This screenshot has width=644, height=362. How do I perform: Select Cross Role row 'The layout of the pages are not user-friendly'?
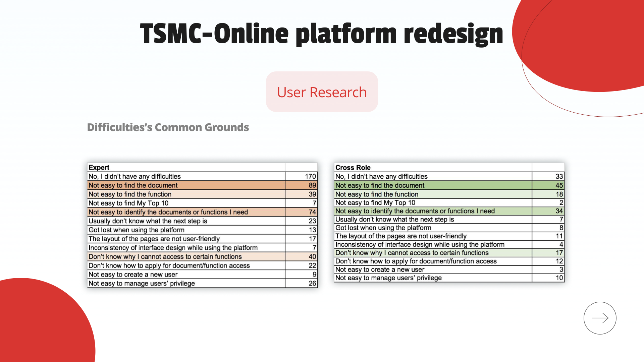pos(449,236)
